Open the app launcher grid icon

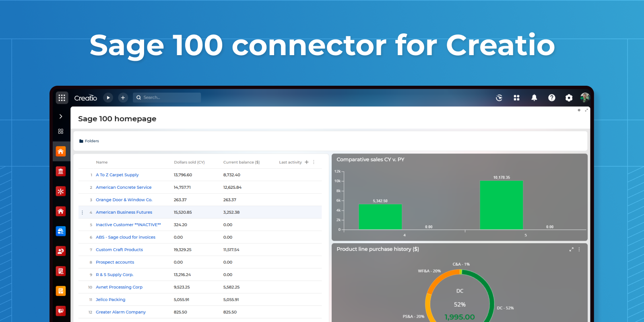coord(62,97)
